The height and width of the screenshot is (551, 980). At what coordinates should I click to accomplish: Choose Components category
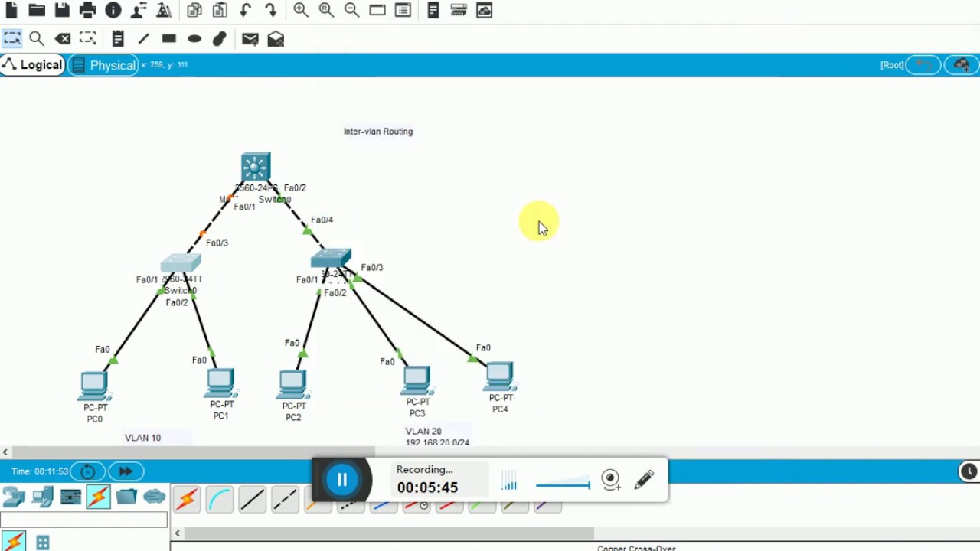click(x=70, y=497)
